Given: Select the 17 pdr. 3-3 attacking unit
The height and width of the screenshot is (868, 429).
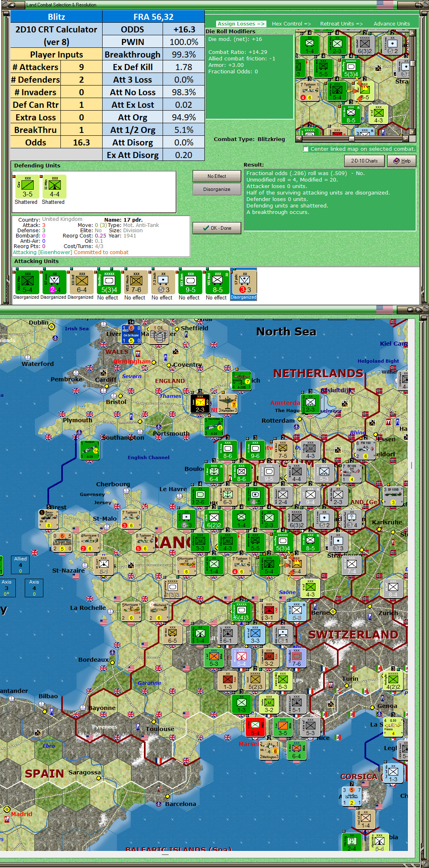Looking at the screenshot, I should 244,282.
